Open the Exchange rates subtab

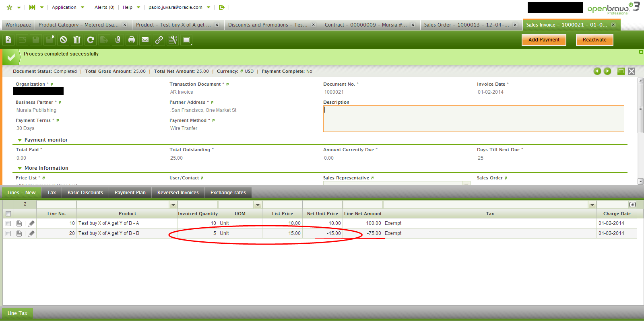point(228,193)
